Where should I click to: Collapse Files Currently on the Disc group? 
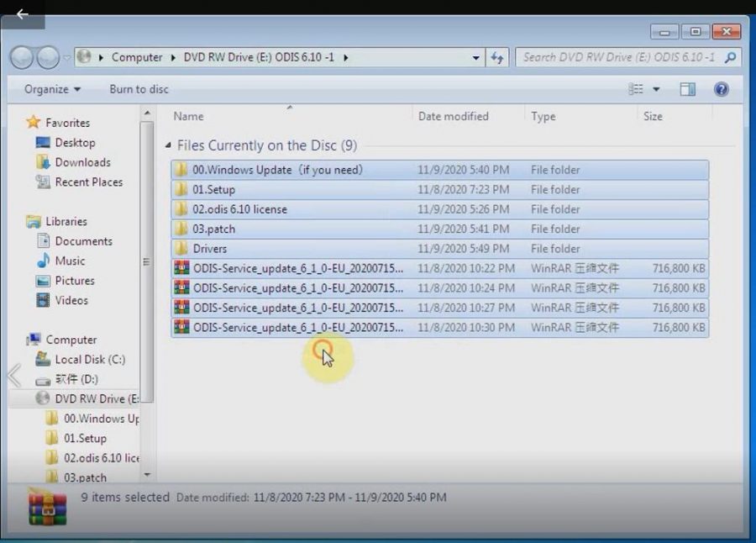168,145
